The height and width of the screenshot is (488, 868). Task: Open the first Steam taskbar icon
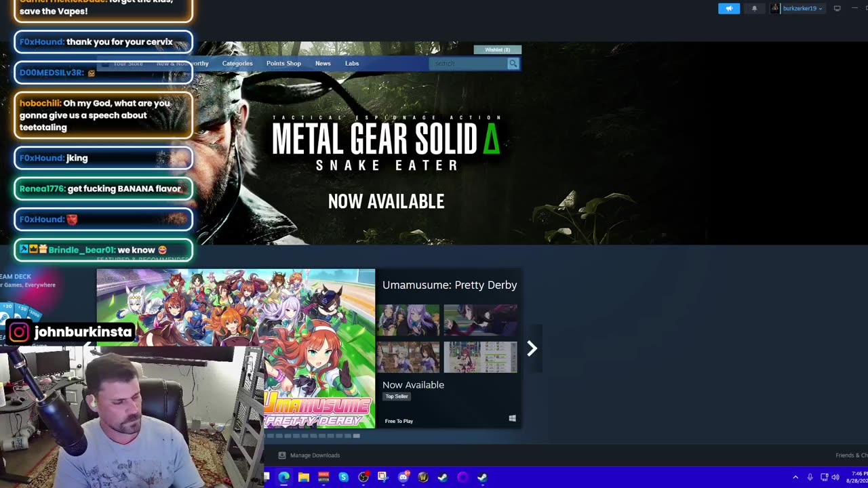point(443,477)
